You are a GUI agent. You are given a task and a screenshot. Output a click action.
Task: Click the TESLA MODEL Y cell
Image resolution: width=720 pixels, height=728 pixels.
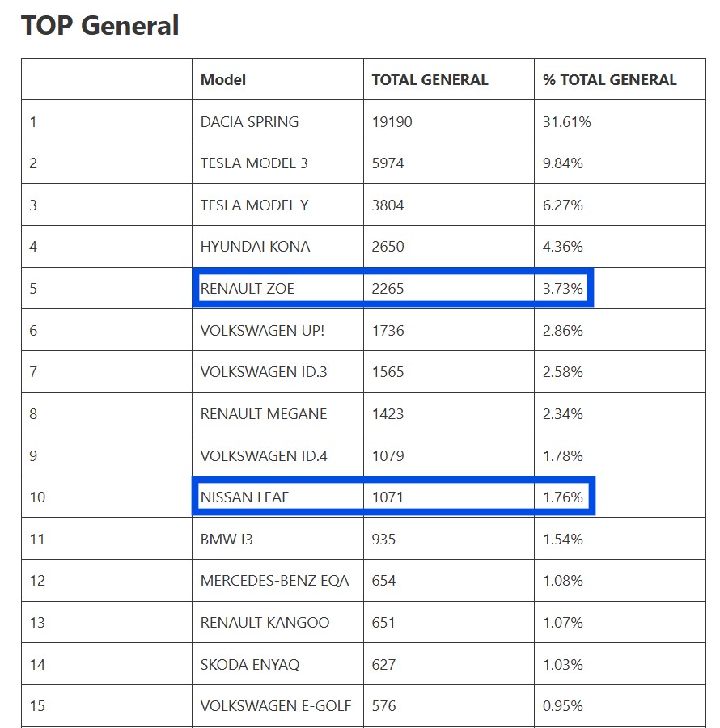254,205
